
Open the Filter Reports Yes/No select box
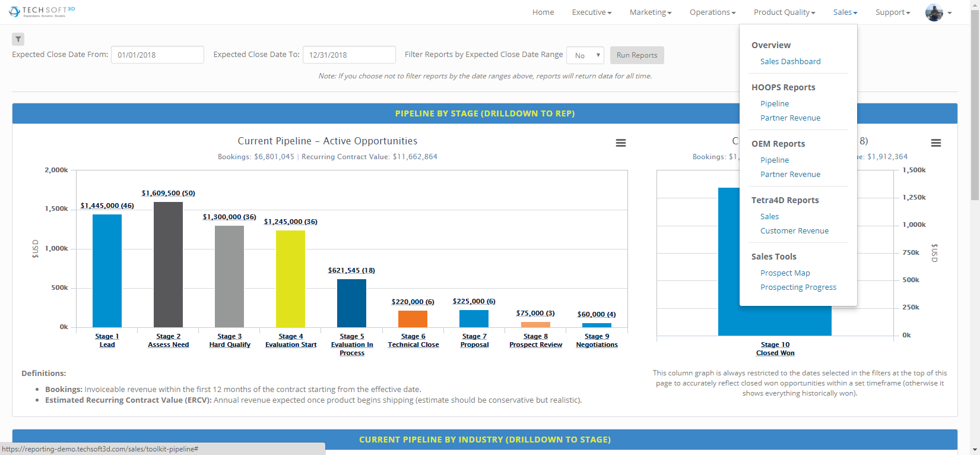click(585, 55)
